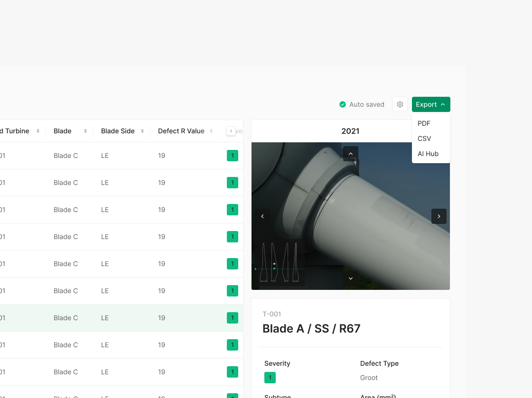Select AI Hub in export menu
532x398 pixels.
428,154
